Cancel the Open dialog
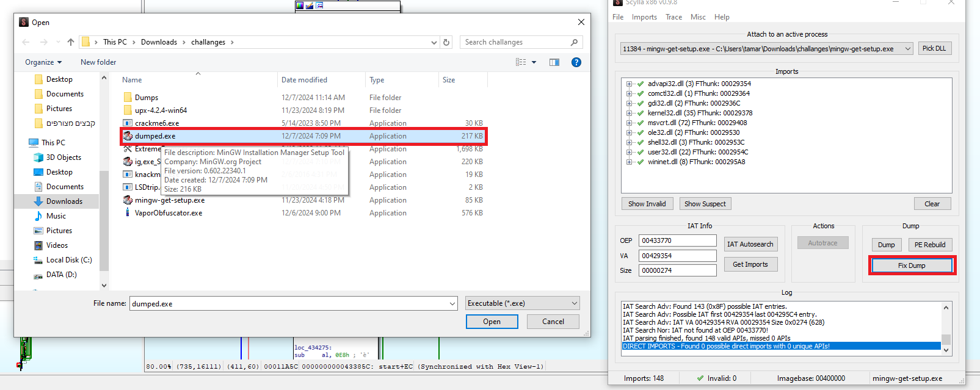The image size is (980, 390). pos(553,322)
